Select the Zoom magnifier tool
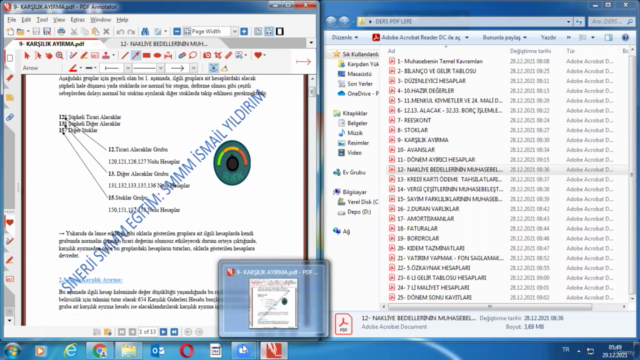The image size is (640, 360). 60,55
